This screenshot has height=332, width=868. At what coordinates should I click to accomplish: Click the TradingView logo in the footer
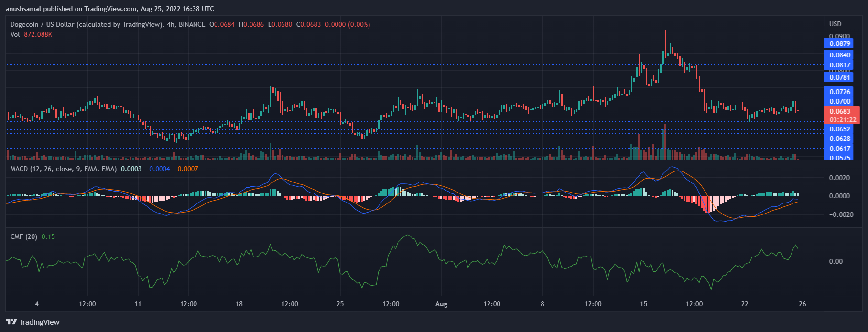coord(33,322)
